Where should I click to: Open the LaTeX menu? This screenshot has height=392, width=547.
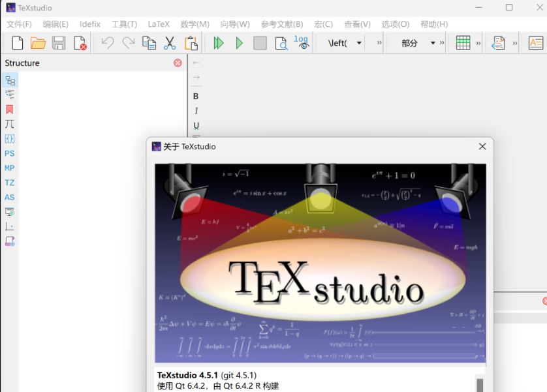(158, 23)
